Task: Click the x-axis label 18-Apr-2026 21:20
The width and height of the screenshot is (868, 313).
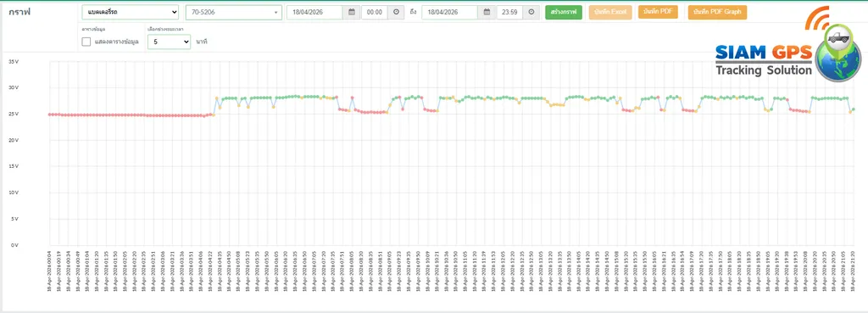Action: [x=853, y=271]
